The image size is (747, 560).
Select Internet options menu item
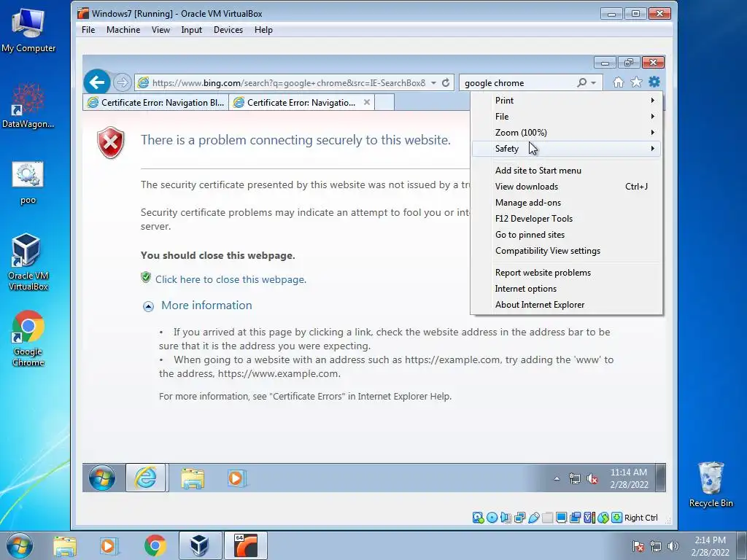(566, 289)
